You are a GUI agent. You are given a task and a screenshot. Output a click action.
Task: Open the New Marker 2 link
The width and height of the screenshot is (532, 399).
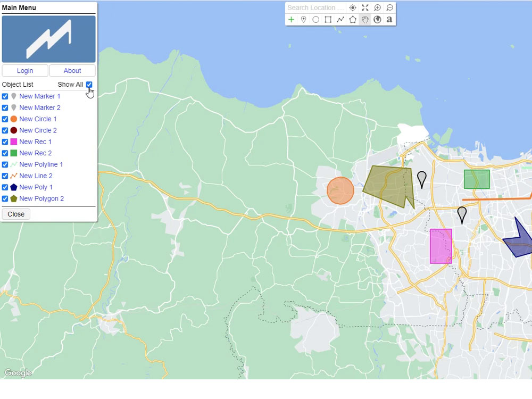tap(40, 107)
